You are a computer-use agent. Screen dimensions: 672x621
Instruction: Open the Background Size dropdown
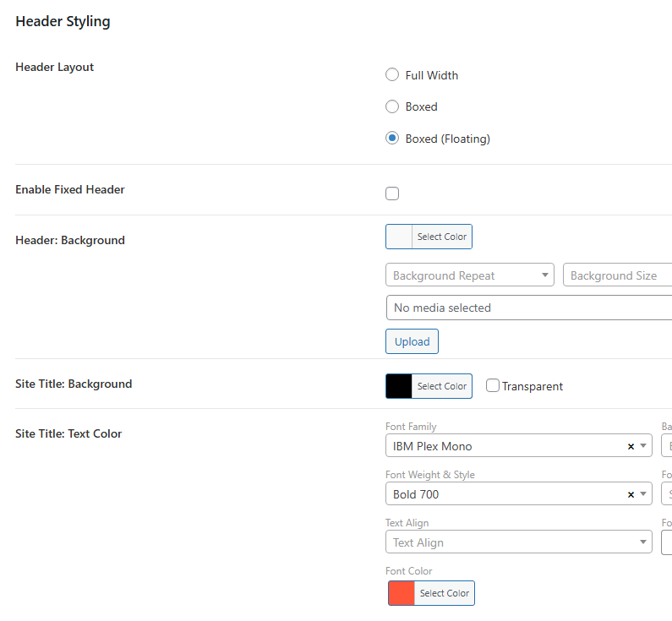tap(617, 275)
